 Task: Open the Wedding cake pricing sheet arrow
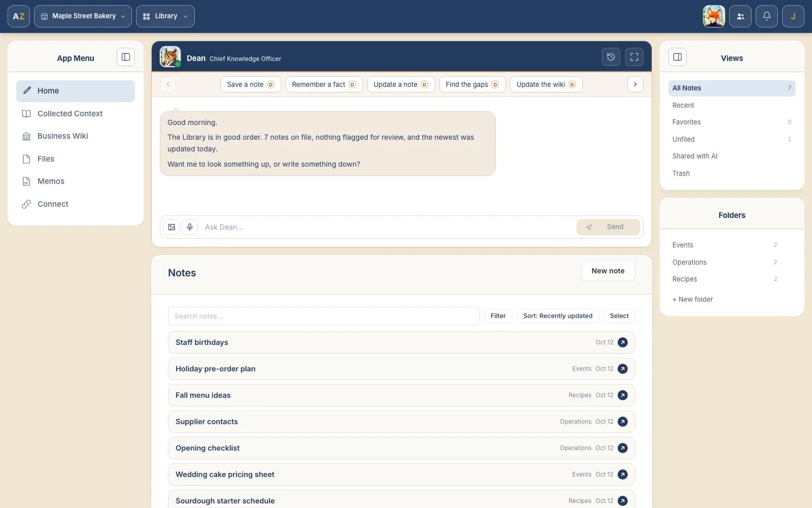tap(623, 474)
